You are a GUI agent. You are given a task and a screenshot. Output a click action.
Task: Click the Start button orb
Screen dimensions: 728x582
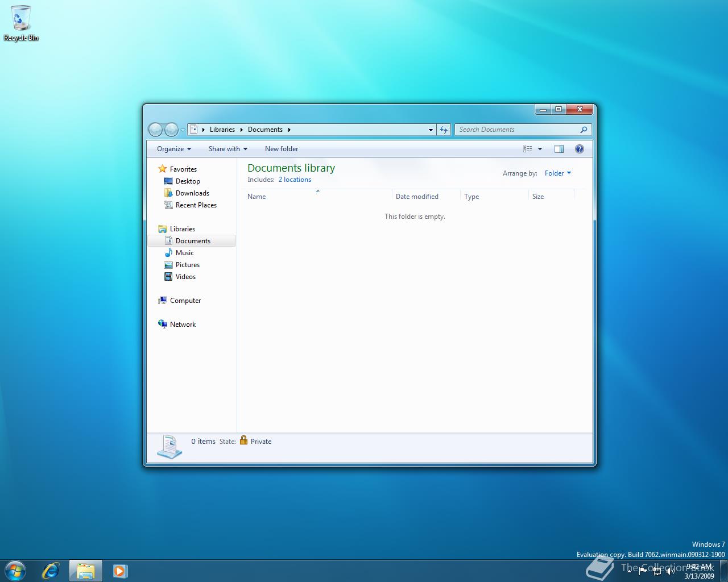click(15, 570)
